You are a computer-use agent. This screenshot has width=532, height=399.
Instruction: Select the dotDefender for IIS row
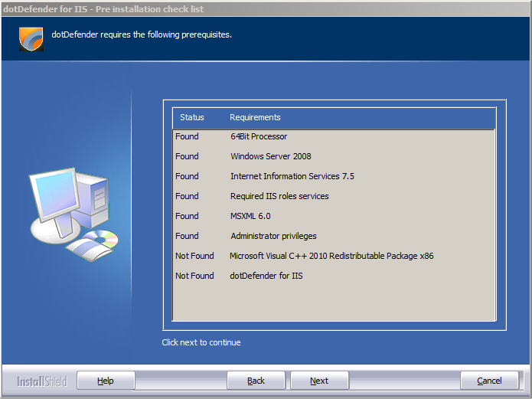(x=266, y=276)
